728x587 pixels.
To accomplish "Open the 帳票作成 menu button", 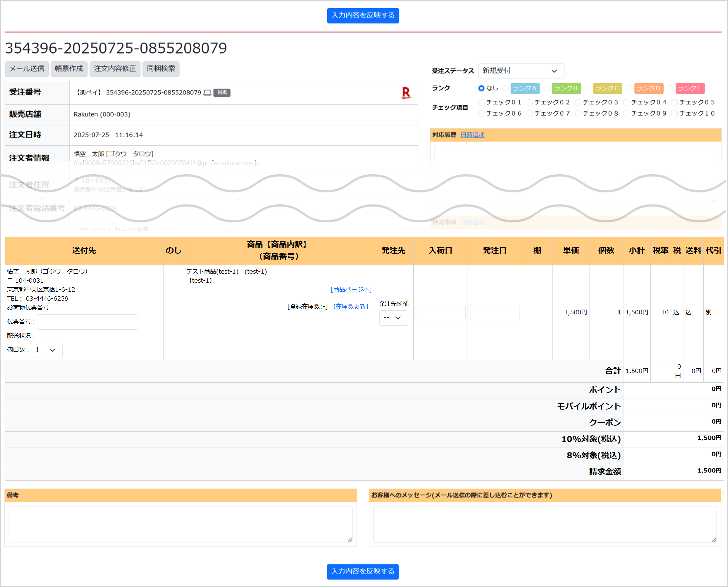I will pos(69,69).
